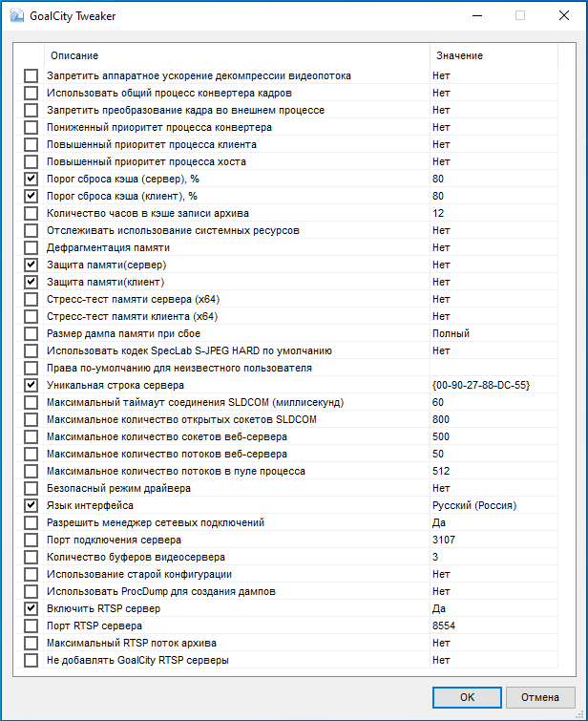Uncheck 'Включить RTSP сервер' checkbox
The width and height of the screenshot is (588, 721).
tap(31, 609)
